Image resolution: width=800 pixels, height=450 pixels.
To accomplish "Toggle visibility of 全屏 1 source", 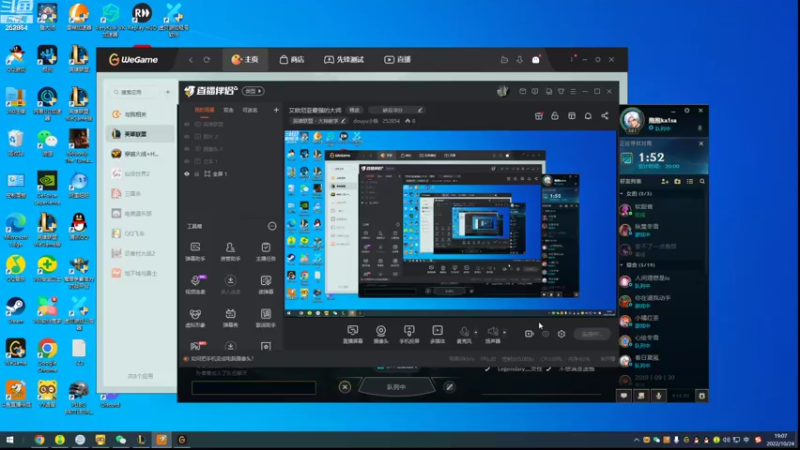I will tap(187, 174).
